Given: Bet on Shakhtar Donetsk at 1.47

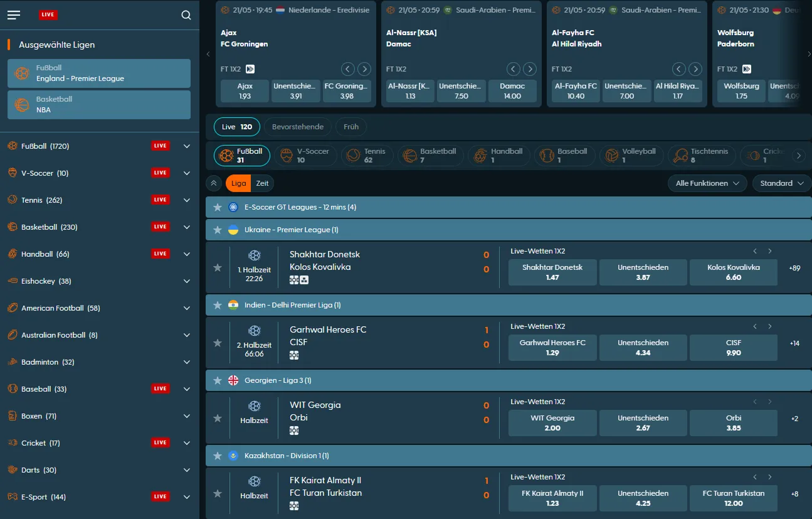Looking at the screenshot, I should point(552,272).
